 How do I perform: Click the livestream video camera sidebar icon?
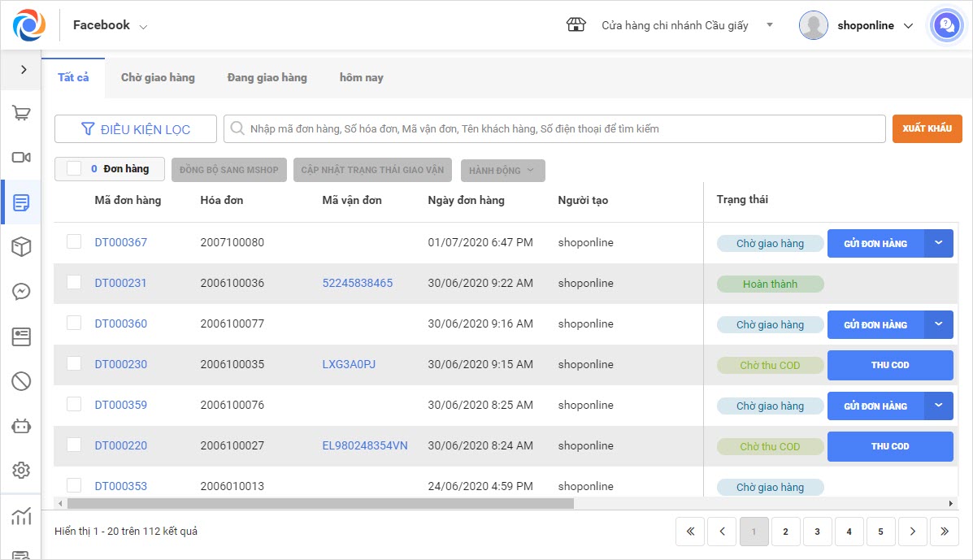pos(21,158)
